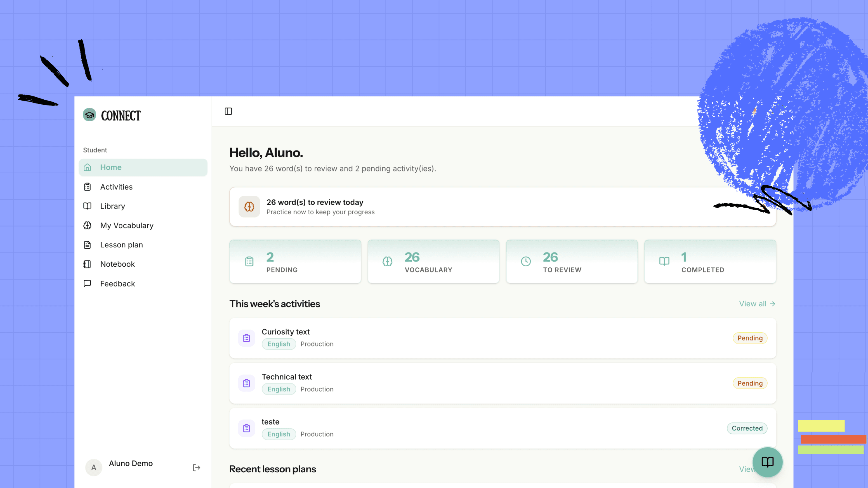Click the brain icon in review banner
Viewport: 868px width, 488px height.
249,206
